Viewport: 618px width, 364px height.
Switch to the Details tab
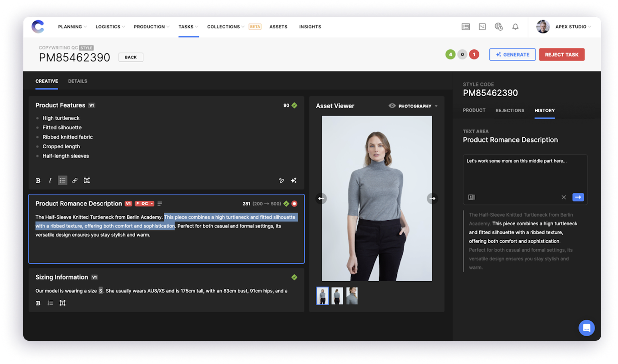(x=78, y=81)
